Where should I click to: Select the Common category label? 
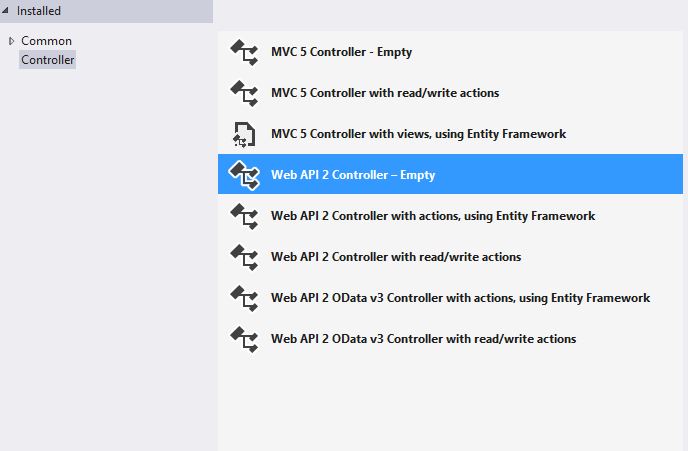pos(46,41)
